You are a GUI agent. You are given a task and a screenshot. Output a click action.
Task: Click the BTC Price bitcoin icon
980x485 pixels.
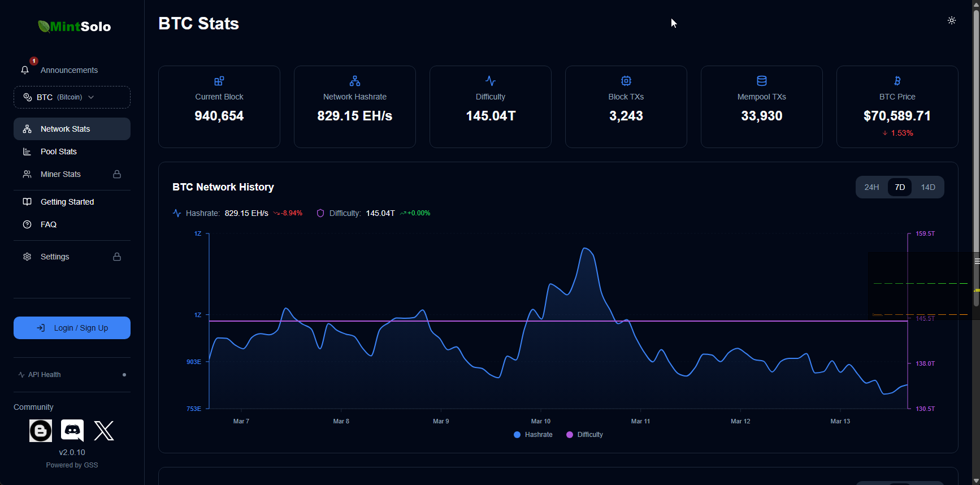pyautogui.click(x=897, y=81)
